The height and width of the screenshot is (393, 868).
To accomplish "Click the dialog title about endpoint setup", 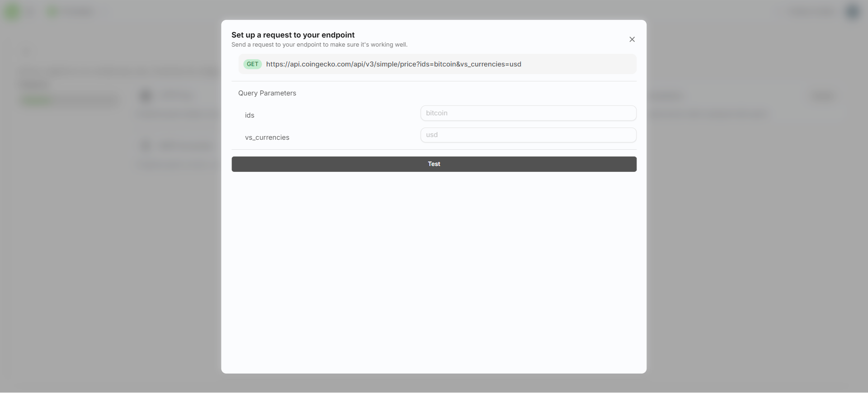I will click(x=293, y=35).
